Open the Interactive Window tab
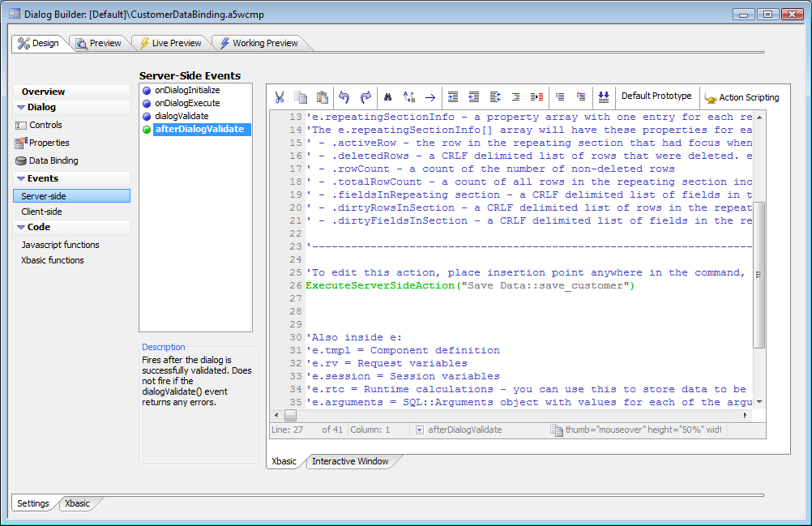This screenshot has height=526, width=812. [x=350, y=461]
